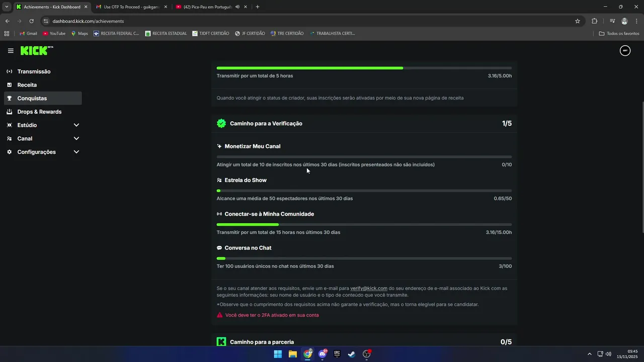The height and width of the screenshot is (362, 644).
Task: Click the 3.16/15.00h value
Action: [x=499, y=232]
